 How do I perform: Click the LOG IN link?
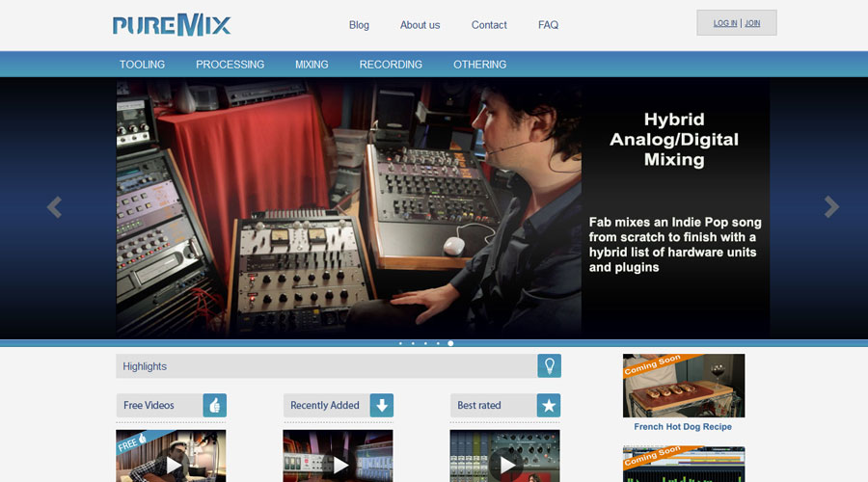(724, 23)
